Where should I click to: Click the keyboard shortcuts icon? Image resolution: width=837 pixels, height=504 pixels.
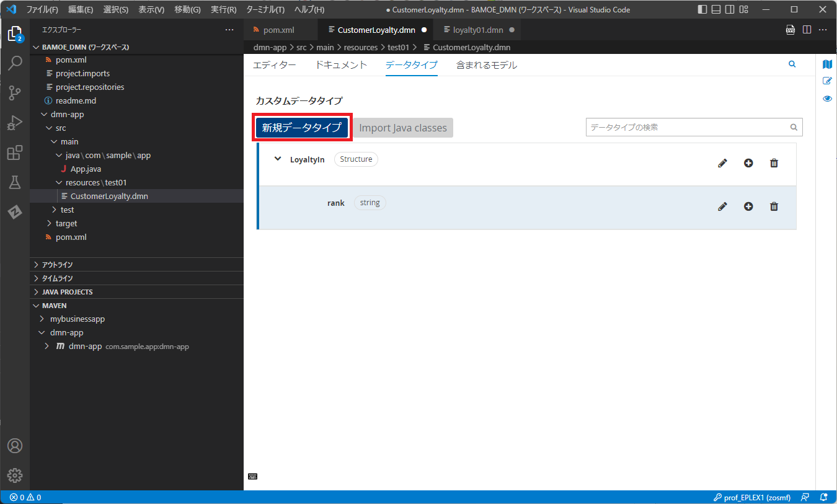point(252,476)
